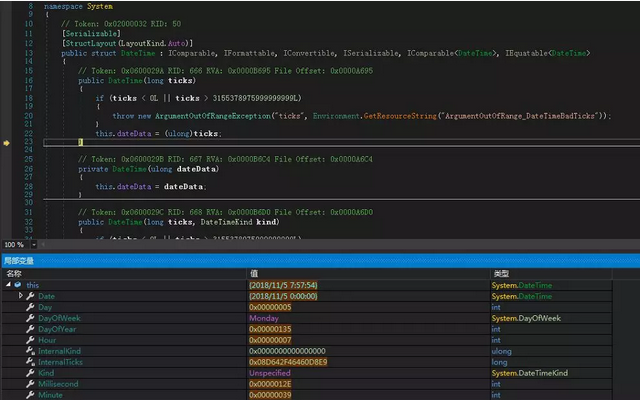Click the Day value 0x00000005
Screen dimensions: 640x400
(270, 307)
